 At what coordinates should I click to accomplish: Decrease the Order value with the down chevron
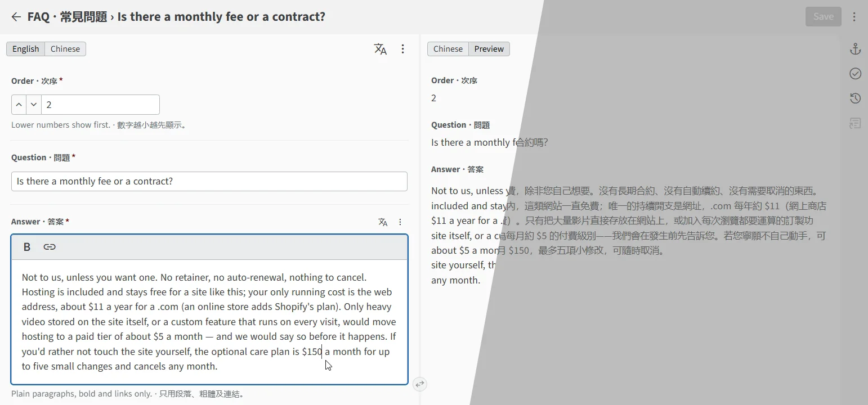tap(34, 105)
